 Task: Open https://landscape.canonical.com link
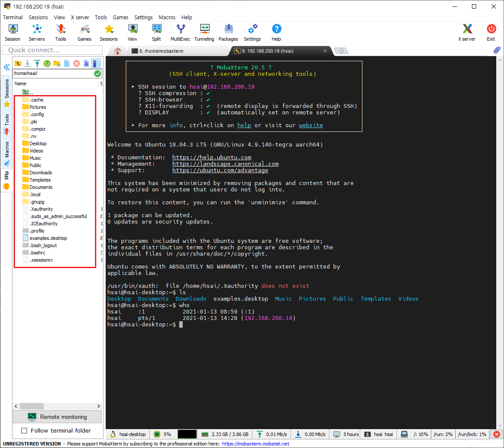tap(225, 164)
